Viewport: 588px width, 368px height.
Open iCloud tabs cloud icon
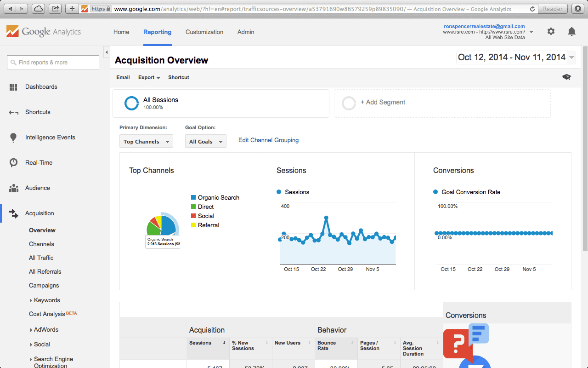(39, 9)
